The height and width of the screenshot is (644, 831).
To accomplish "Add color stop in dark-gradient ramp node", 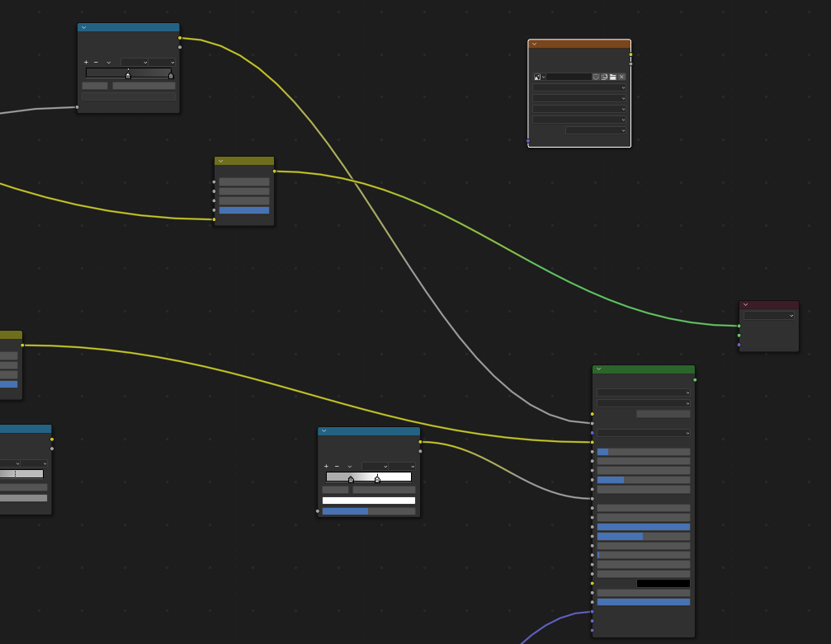I will pos(86,63).
